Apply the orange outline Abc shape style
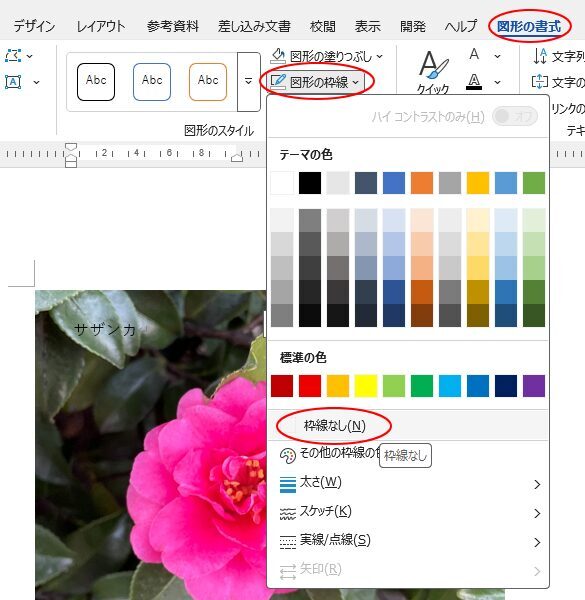Viewport: 585px width, 600px height. 208,82
